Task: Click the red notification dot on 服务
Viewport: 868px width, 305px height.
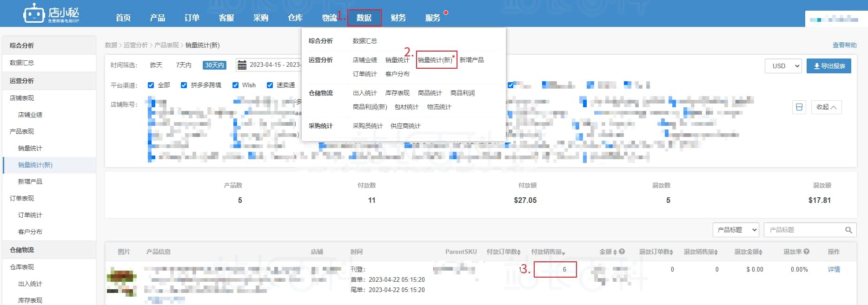Action: point(446,13)
